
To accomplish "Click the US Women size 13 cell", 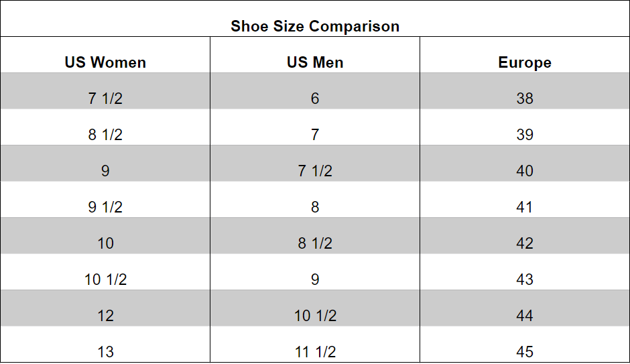I will pyautogui.click(x=105, y=351).
